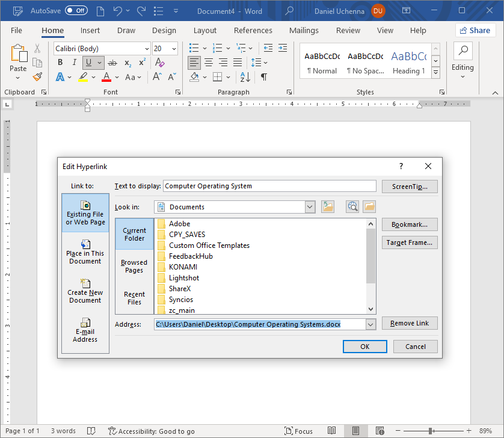This screenshot has height=438, width=504.
Task: Open the Browse the Web icon
Action: point(352,206)
